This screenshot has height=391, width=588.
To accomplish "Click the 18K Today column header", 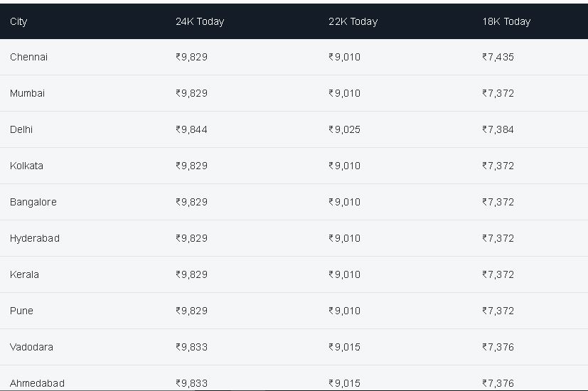I will [506, 22].
